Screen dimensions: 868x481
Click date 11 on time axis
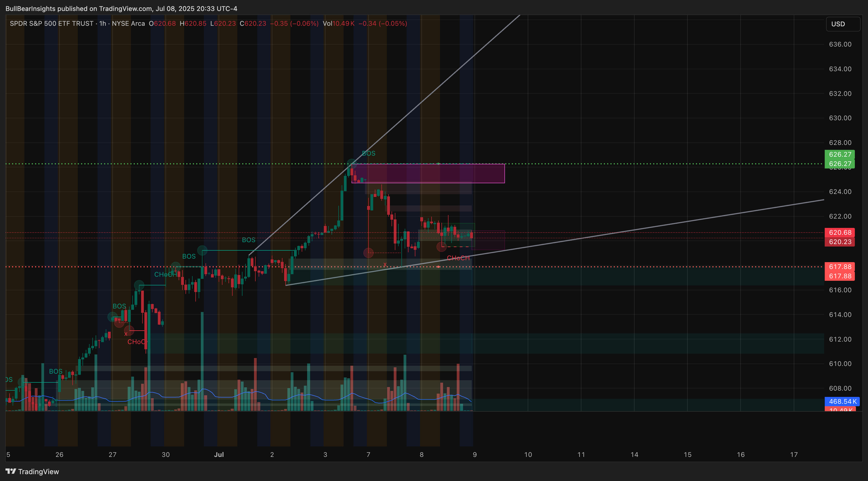point(581,454)
